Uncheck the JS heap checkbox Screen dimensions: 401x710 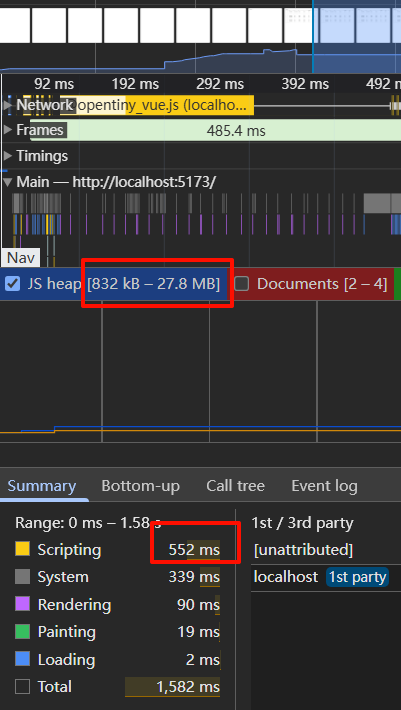13,284
